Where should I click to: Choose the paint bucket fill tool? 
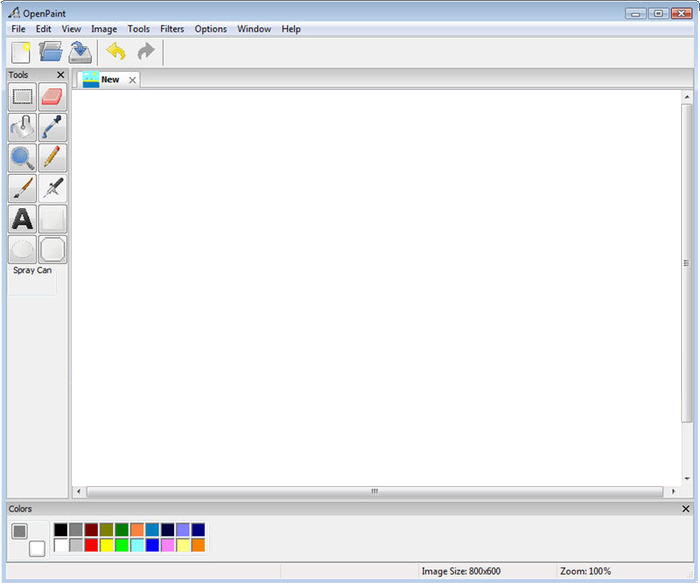[22, 127]
